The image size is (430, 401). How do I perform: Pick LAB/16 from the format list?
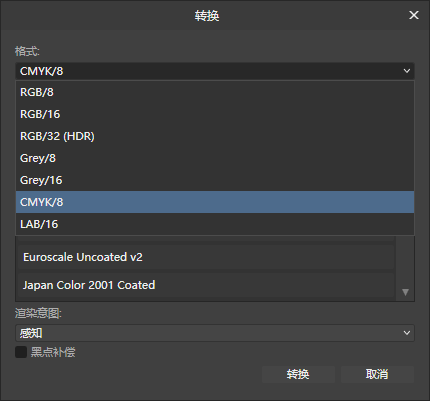pos(215,224)
